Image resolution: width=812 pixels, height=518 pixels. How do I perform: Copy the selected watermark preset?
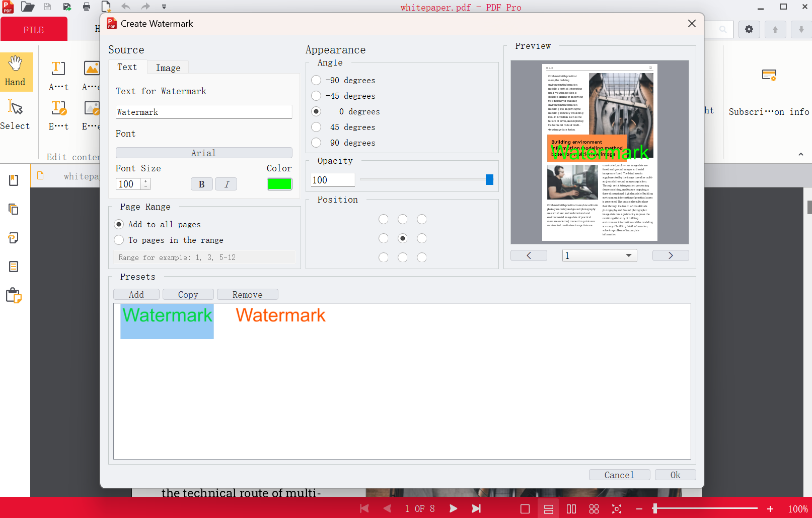point(188,294)
